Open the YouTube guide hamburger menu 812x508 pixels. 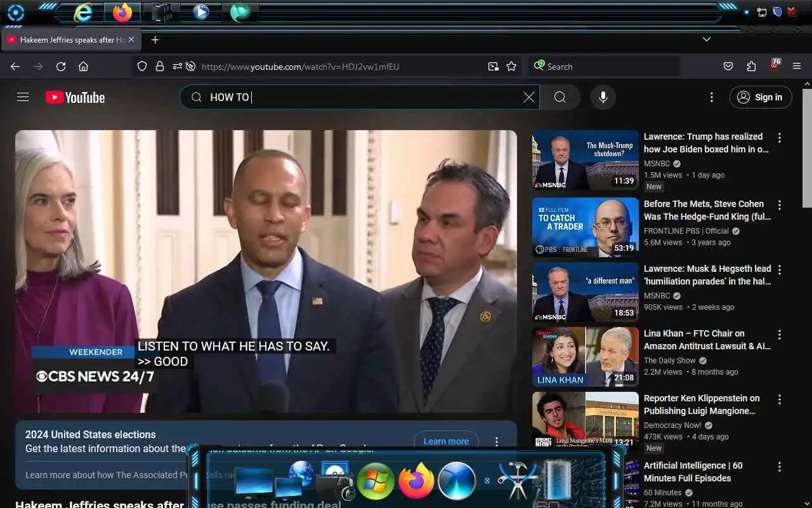[x=23, y=97]
